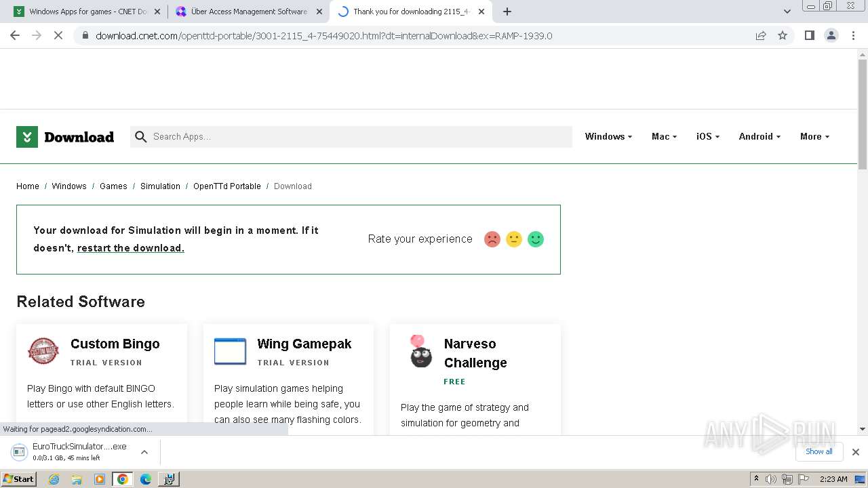Click the network tray icon
The image size is (868, 488).
click(x=787, y=479)
